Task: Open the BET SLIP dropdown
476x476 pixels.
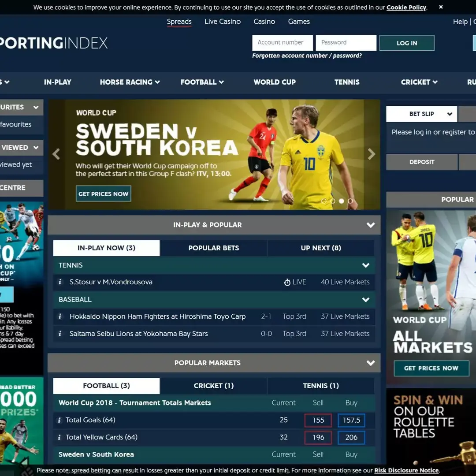Action: coord(422,114)
